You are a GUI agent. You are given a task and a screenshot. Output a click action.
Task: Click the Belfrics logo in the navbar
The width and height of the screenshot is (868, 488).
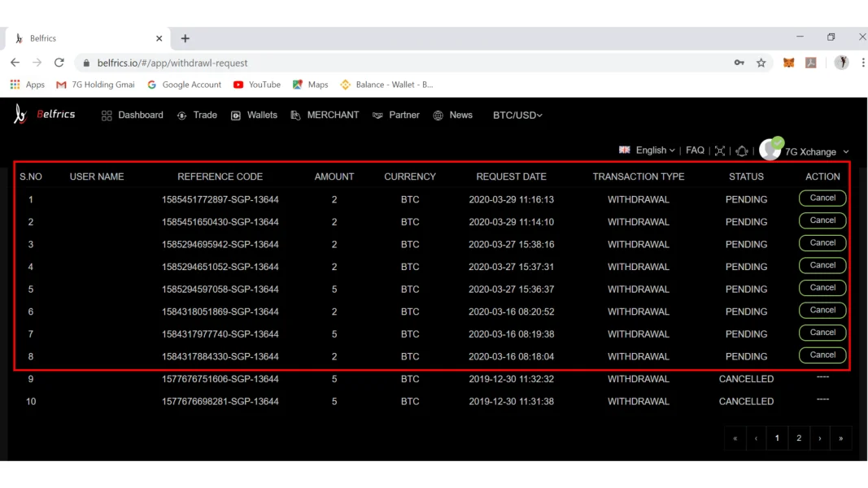point(45,115)
